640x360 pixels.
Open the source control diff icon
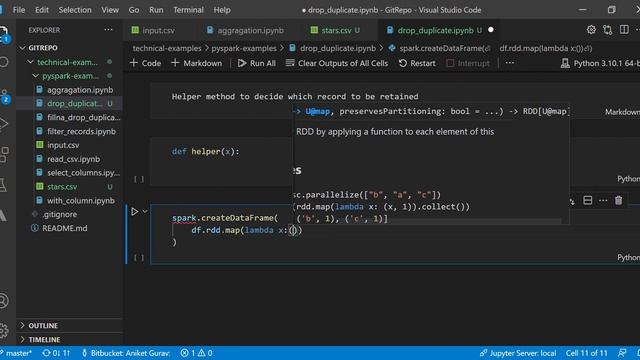tap(607, 30)
